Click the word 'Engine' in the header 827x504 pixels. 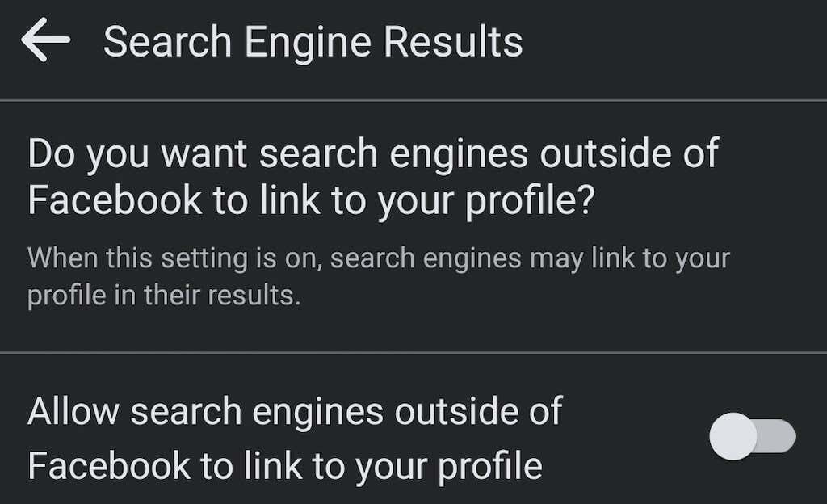(304, 41)
